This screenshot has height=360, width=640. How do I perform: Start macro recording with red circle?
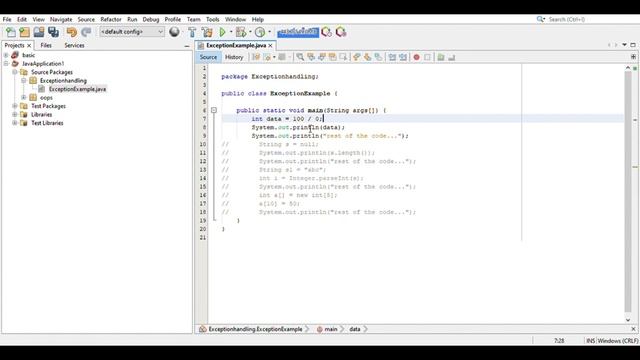point(416,57)
